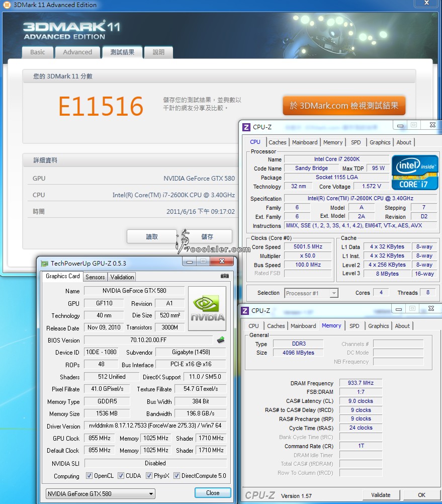The image size is (442, 504).
Task: Open the Validation tab in GPU-Z
Action: click(x=122, y=277)
